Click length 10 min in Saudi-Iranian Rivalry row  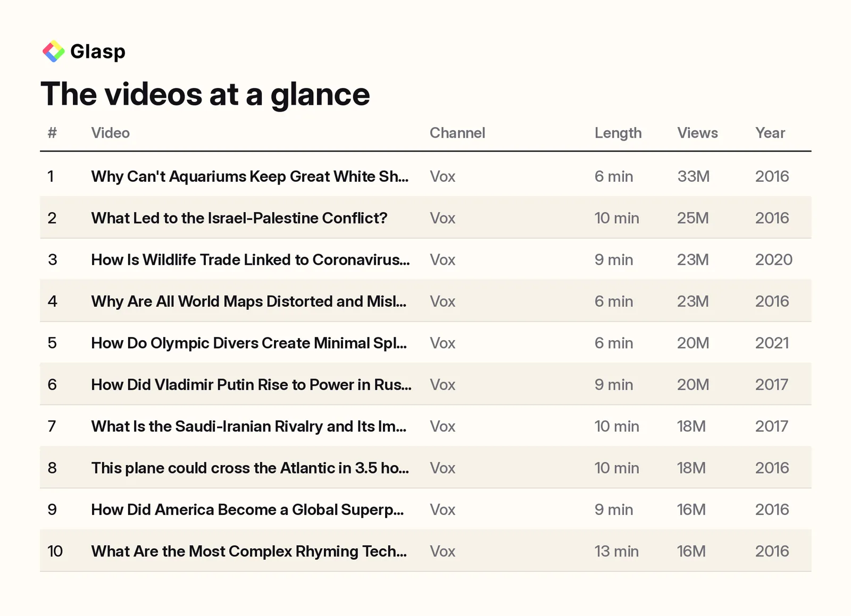point(617,426)
